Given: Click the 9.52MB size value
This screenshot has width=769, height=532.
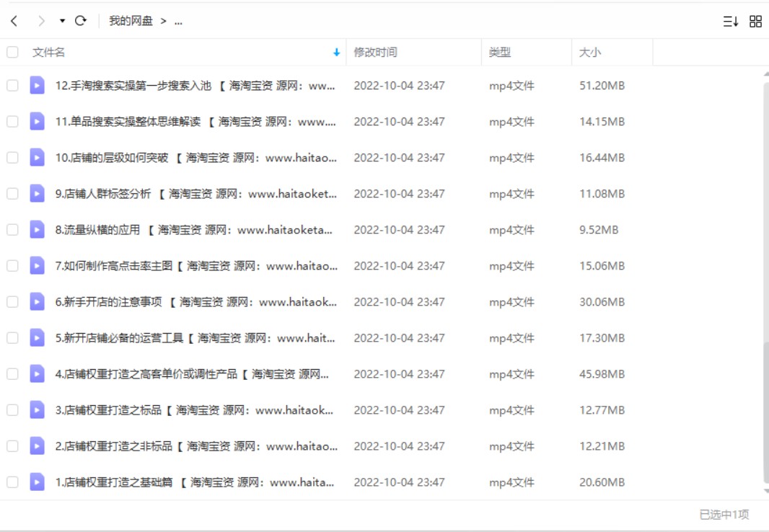Looking at the screenshot, I should click(599, 230).
